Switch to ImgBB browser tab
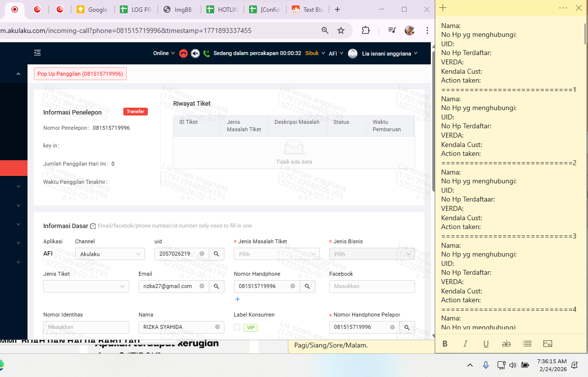588x377 pixels. coord(179,9)
